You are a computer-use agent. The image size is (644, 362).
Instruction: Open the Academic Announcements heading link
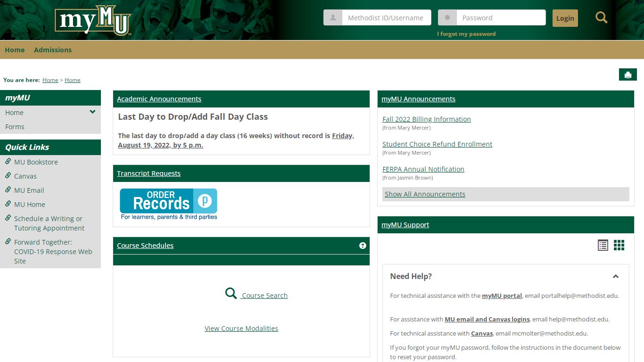pyautogui.click(x=159, y=99)
